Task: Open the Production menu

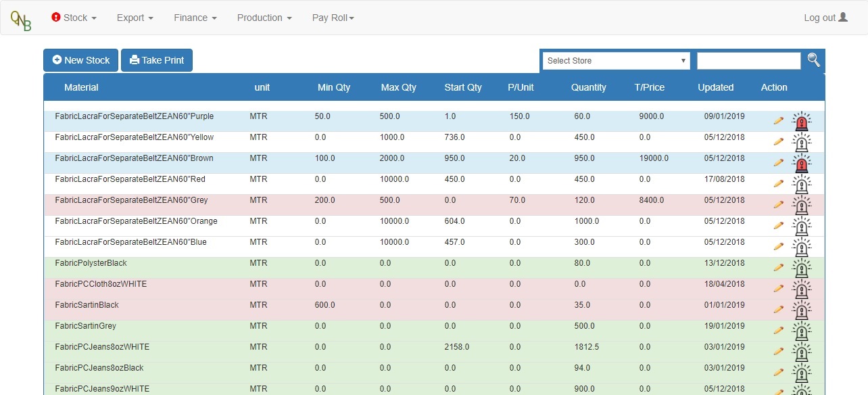Action: (x=264, y=18)
